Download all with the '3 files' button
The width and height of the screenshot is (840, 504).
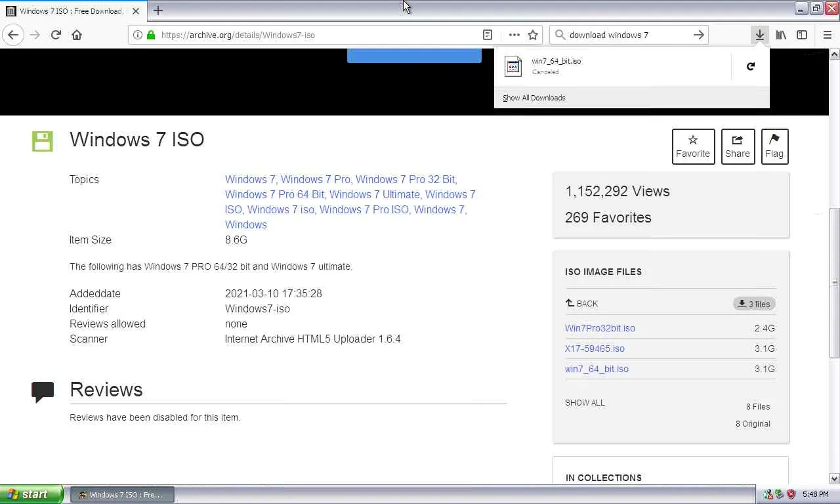pos(754,304)
